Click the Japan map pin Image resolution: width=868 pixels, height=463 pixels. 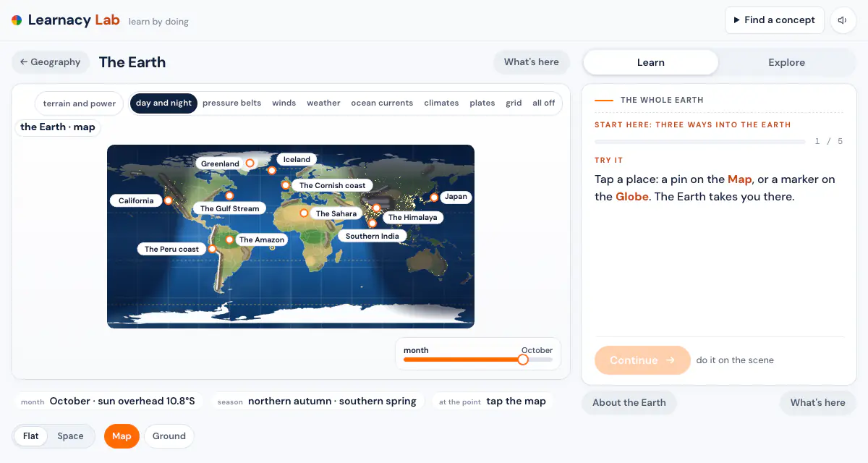pyautogui.click(x=434, y=197)
